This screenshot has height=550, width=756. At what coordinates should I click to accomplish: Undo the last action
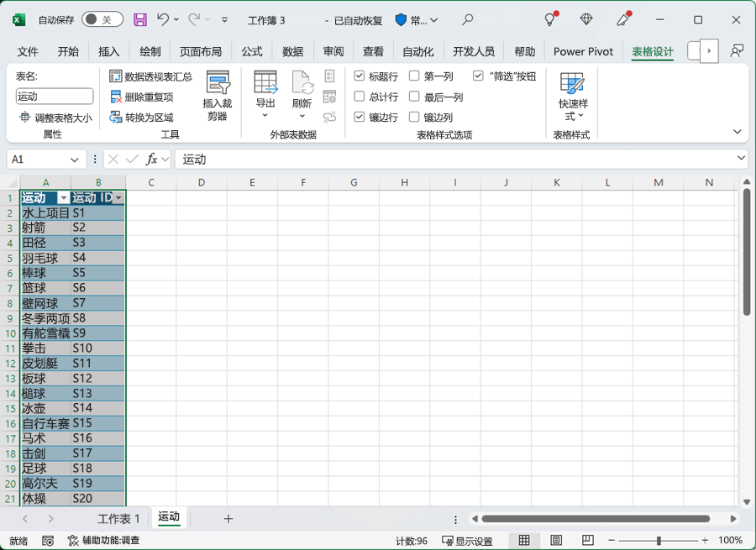click(x=162, y=20)
